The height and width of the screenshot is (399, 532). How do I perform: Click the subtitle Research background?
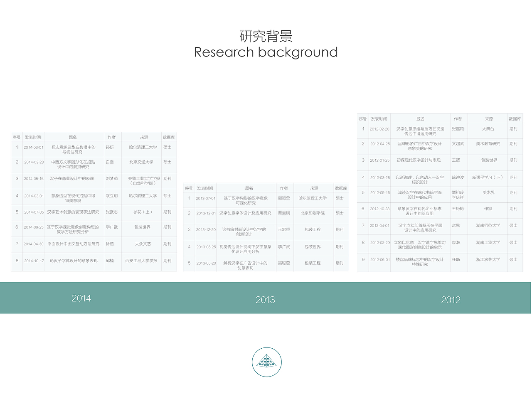pos(266,52)
